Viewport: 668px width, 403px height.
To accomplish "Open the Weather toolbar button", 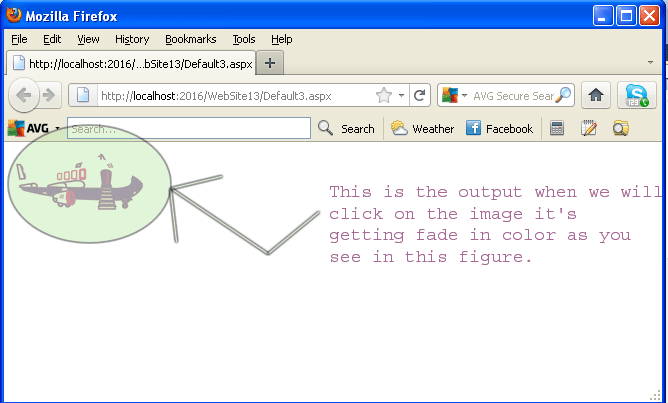I will [422, 128].
